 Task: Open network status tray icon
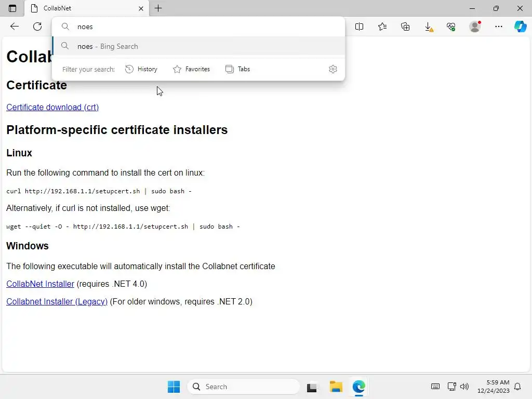click(451, 387)
